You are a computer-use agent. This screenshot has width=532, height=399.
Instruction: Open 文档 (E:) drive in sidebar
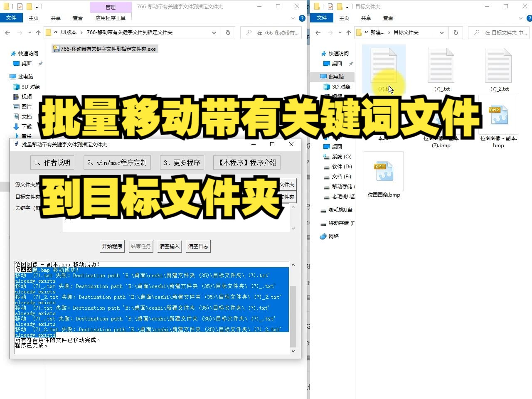[337, 177]
